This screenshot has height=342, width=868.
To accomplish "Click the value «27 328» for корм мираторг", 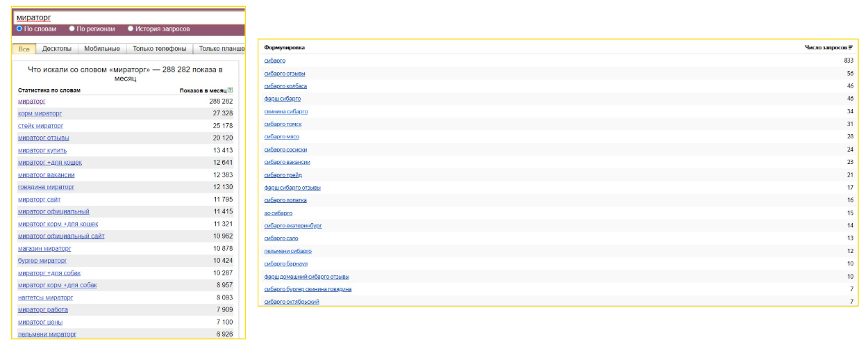I will pos(223,113).
